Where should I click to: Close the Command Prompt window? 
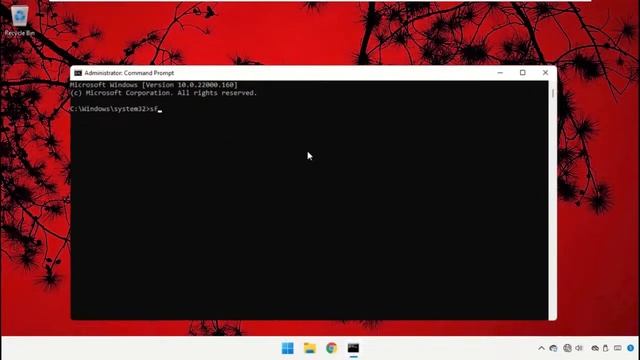(x=545, y=73)
